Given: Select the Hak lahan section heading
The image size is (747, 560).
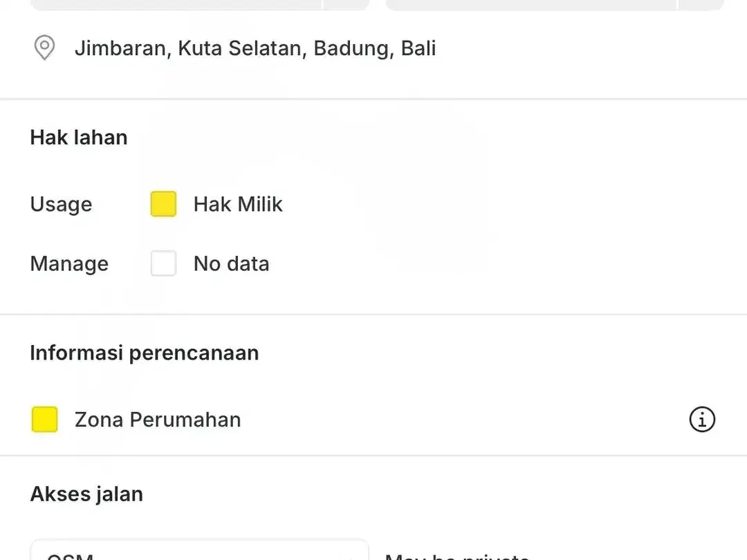Looking at the screenshot, I should tap(79, 137).
